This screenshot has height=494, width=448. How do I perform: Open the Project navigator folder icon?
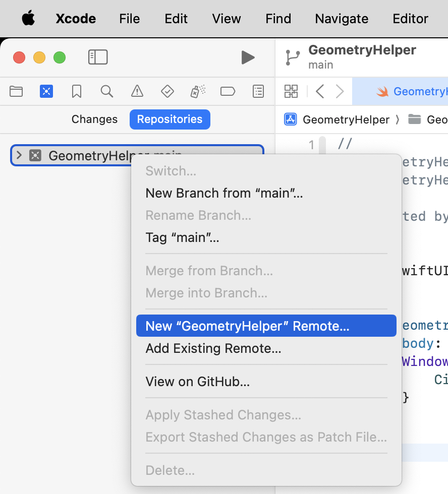tap(16, 91)
